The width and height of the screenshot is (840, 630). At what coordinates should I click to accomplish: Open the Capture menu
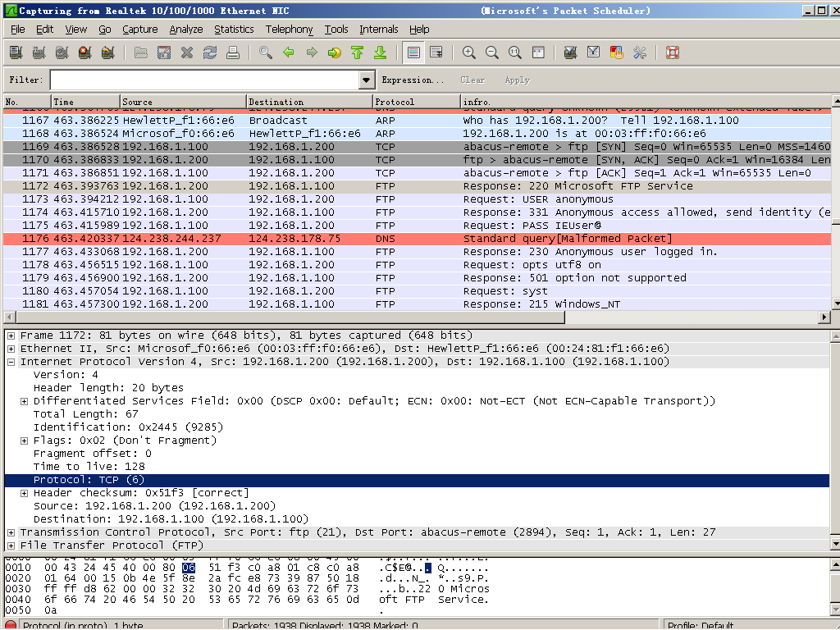pyautogui.click(x=139, y=30)
